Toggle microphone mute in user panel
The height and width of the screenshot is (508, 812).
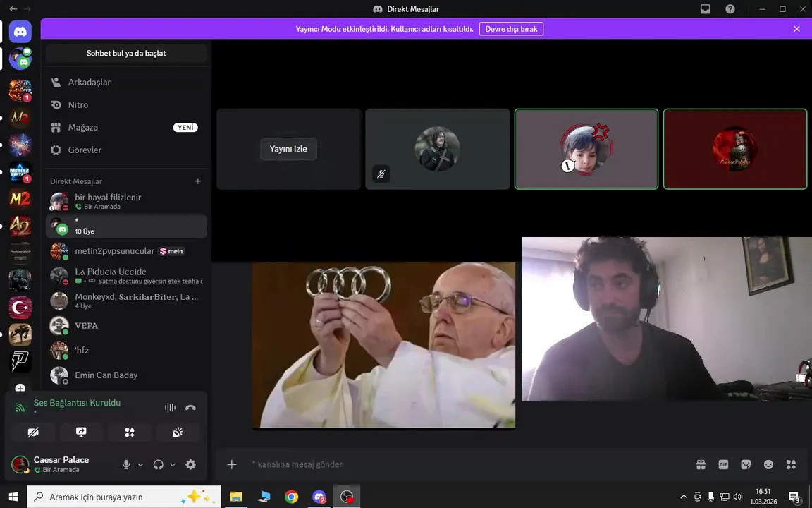coord(126,464)
